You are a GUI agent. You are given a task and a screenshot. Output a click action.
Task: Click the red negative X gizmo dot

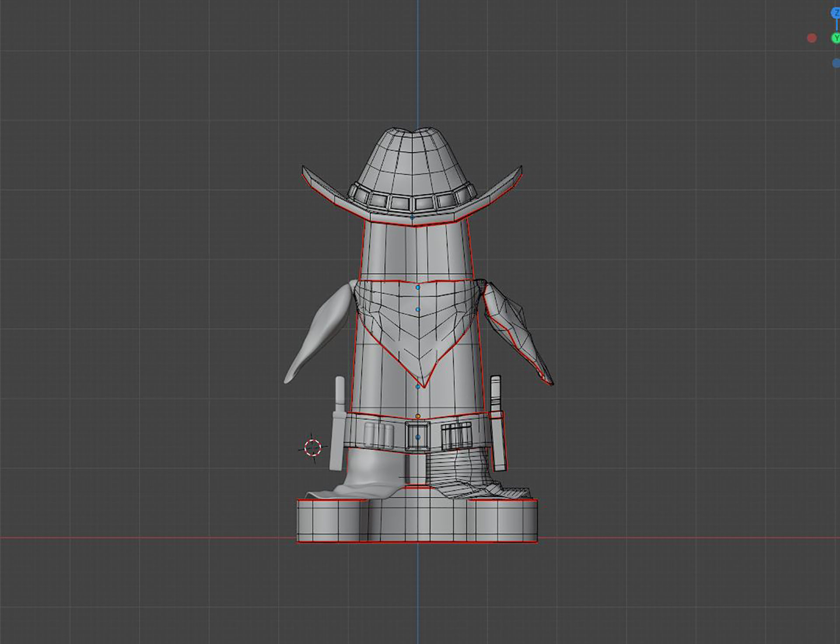point(812,38)
